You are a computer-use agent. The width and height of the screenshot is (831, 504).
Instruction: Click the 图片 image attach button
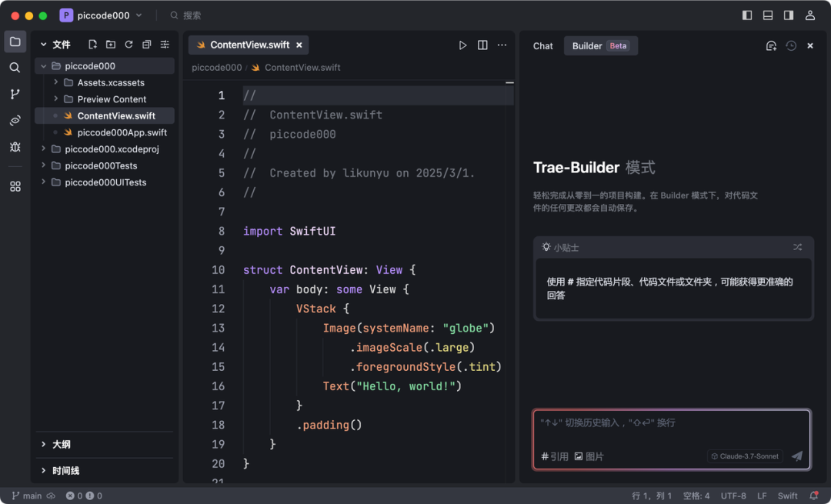(589, 456)
